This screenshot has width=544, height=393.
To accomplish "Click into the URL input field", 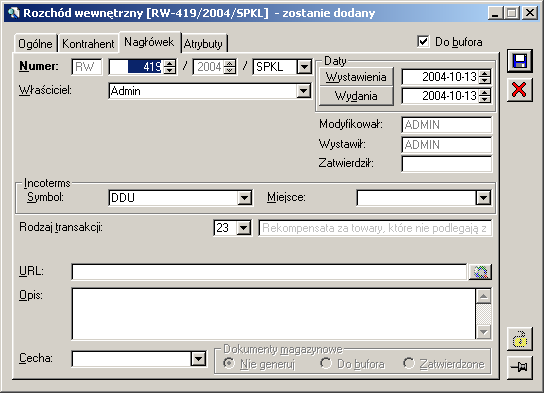I will pyautogui.click(x=269, y=272).
